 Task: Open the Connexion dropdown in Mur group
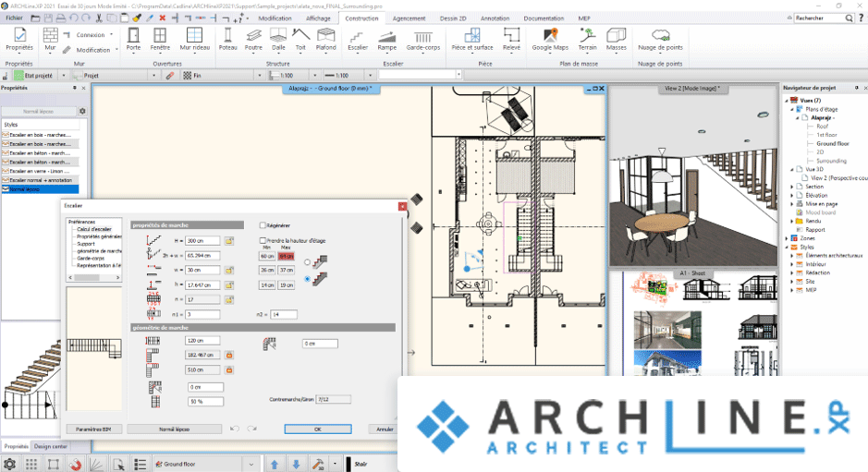[x=111, y=35]
